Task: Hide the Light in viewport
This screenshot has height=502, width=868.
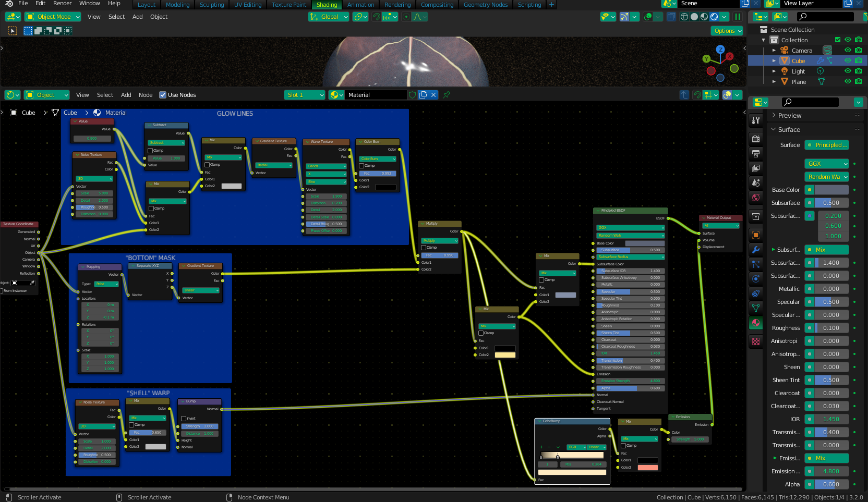Action: point(848,71)
